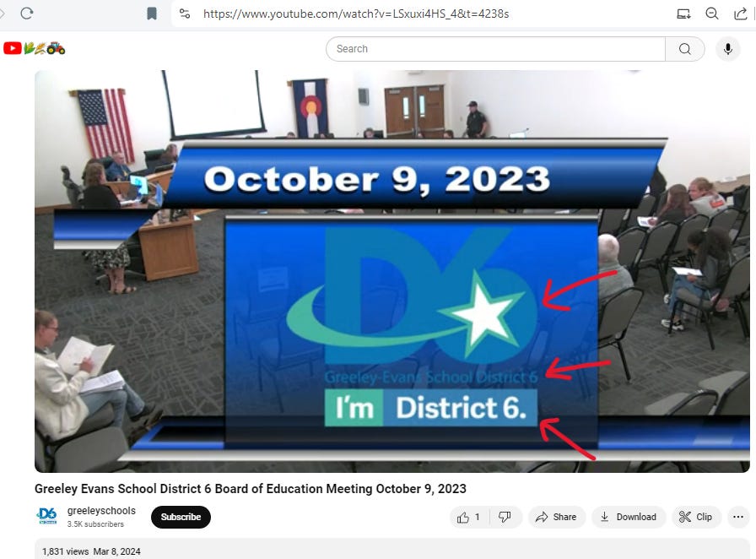756x559 pixels.
Task: Dislike the video with thumbs-down button
Action: pos(505,517)
